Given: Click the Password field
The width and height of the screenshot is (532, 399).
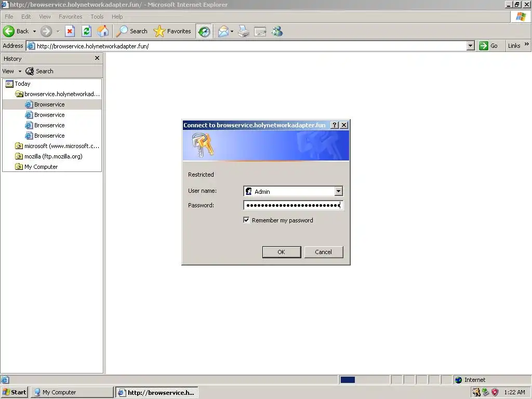Looking at the screenshot, I should (293, 205).
